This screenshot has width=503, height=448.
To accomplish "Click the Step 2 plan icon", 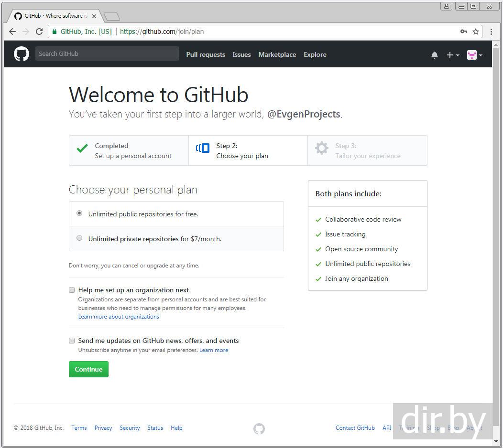I will (x=203, y=148).
